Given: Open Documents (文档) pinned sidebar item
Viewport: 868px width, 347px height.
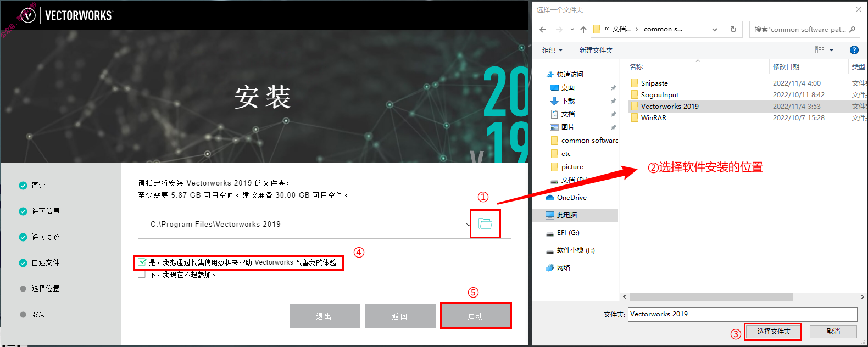Looking at the screenshot, I should [567, 114].
